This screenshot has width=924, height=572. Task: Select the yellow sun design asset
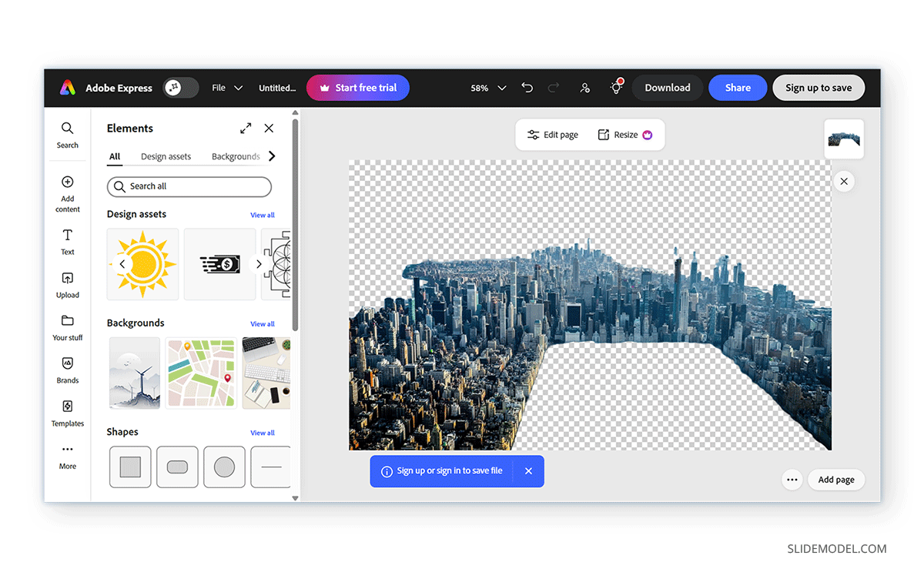142,264
